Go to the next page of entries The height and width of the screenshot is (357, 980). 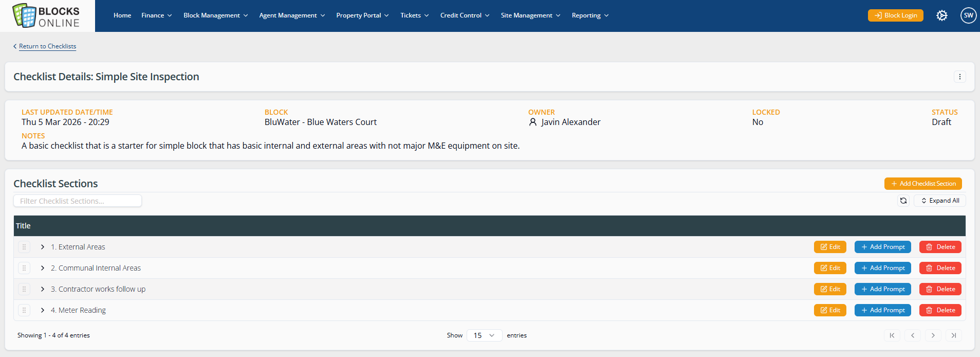(933, 335)
